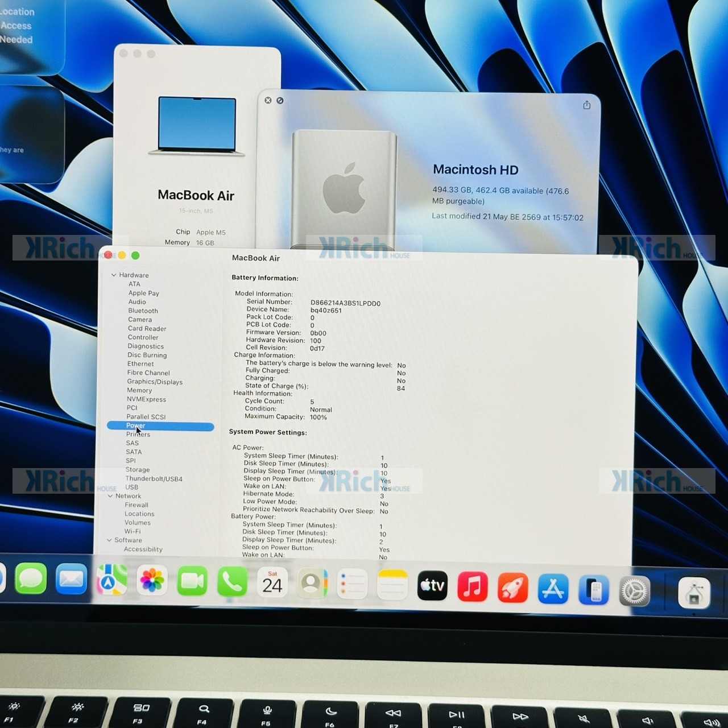728x728 pixels.
Task: Collapse the Software section in the sidebar
Action: 109,540
